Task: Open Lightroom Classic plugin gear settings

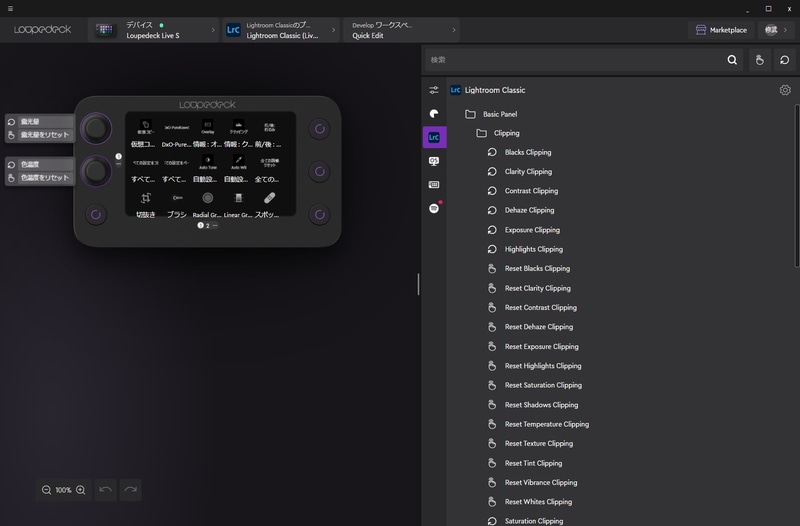Action: coord(785,90)
